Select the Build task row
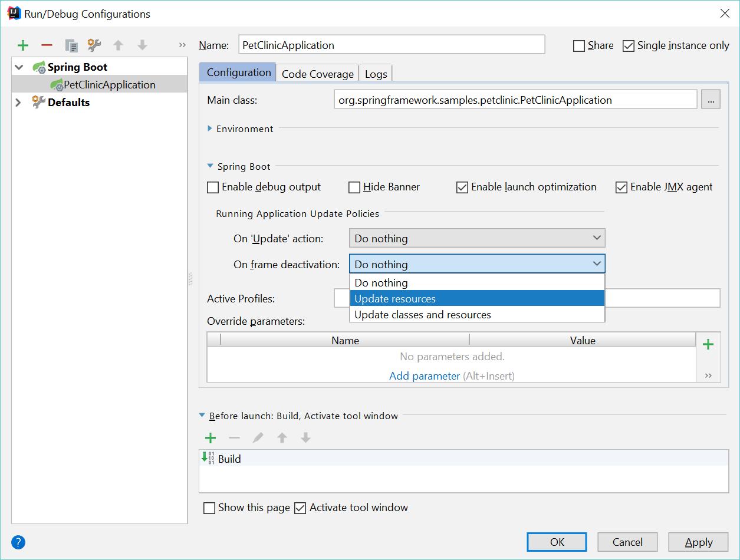Screen dimensions: 740x560 pyautogui.click(x=463, y=459)
